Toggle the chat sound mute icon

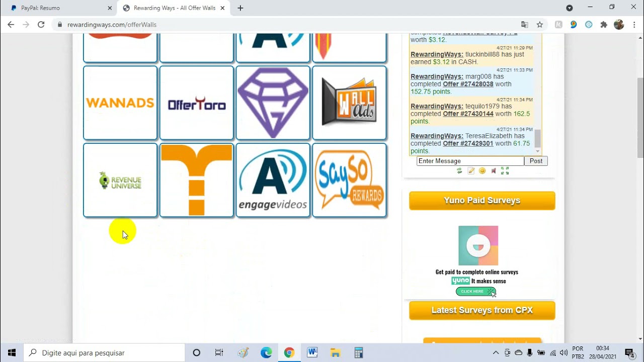coord(494,171)
